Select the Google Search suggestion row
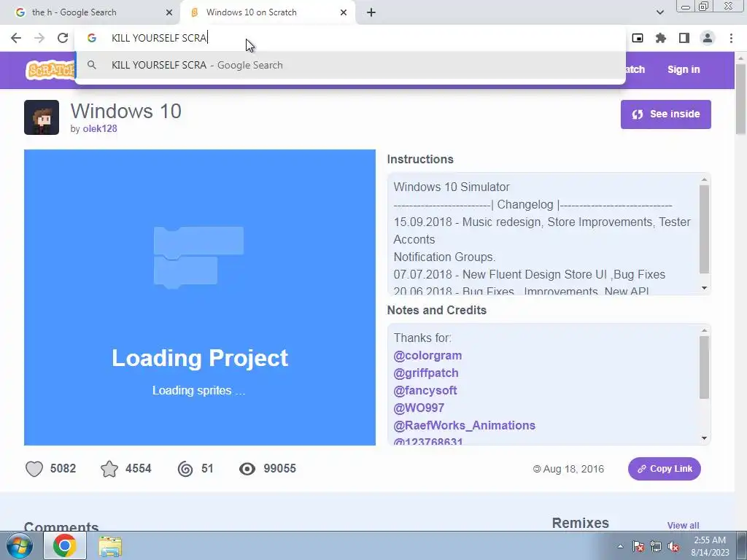Screen dimensions: 747x560 pyautogui.click(x=350, y=65)
